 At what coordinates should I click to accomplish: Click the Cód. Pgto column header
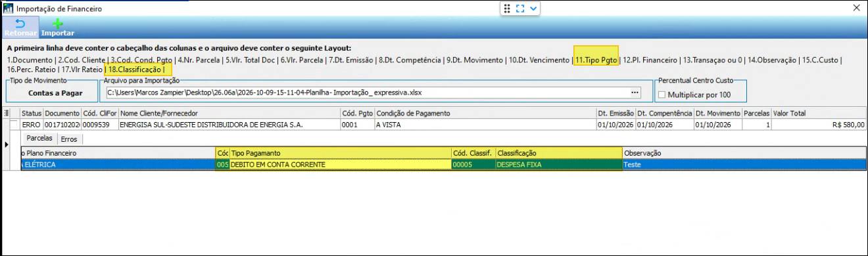[357, 114]
